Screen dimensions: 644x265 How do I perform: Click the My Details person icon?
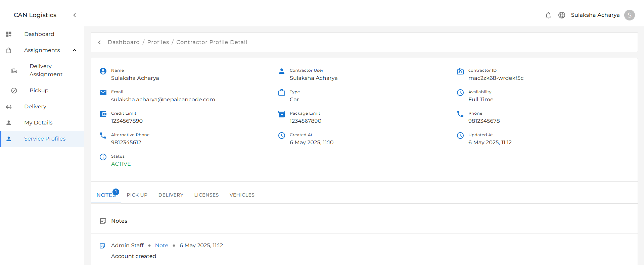(x=9, y=123)
